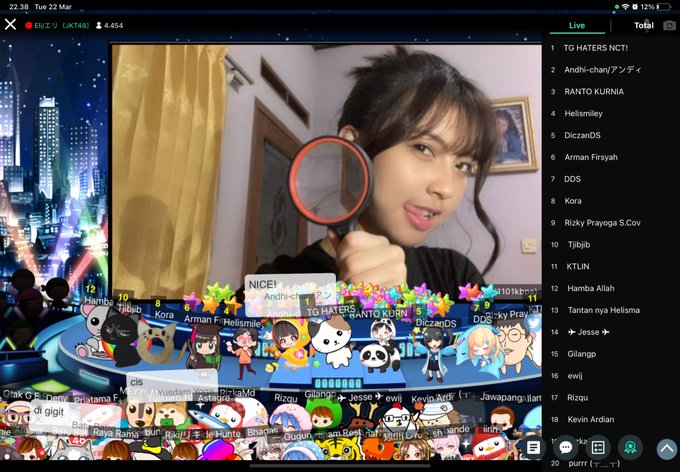Close the live stream with the X icon
Screen dimensions: 680x472
pos(10,24)
